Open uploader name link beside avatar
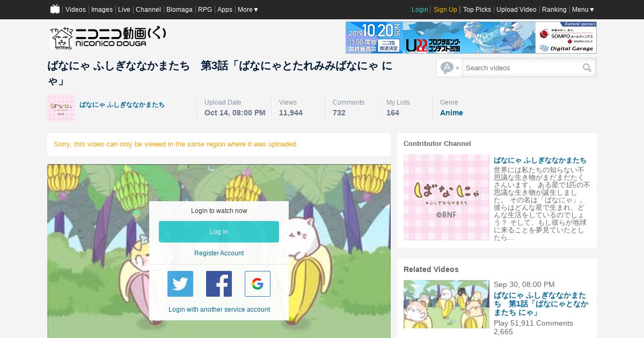644x338 pixels. 122,105
